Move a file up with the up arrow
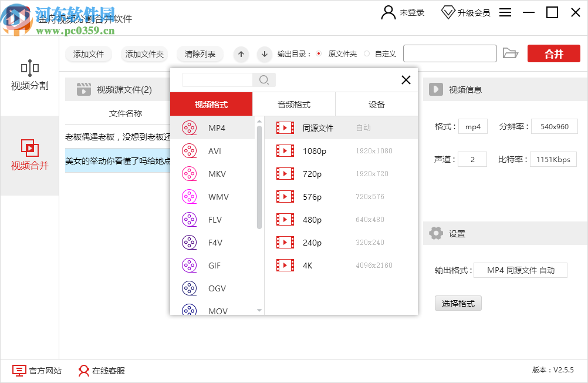This screenshot has width=588, height=383. point(241,54)
